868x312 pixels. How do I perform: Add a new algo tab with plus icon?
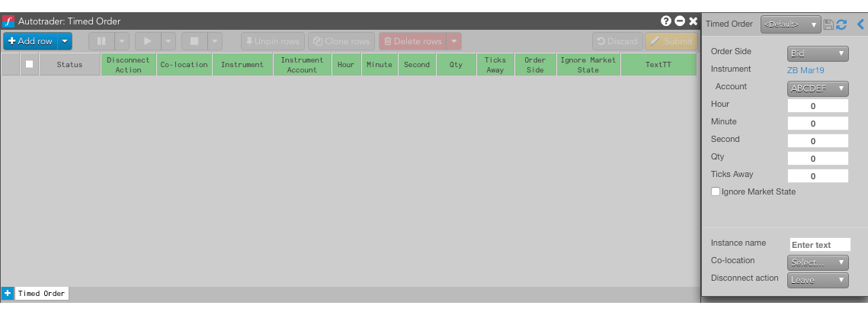(8, 293)
